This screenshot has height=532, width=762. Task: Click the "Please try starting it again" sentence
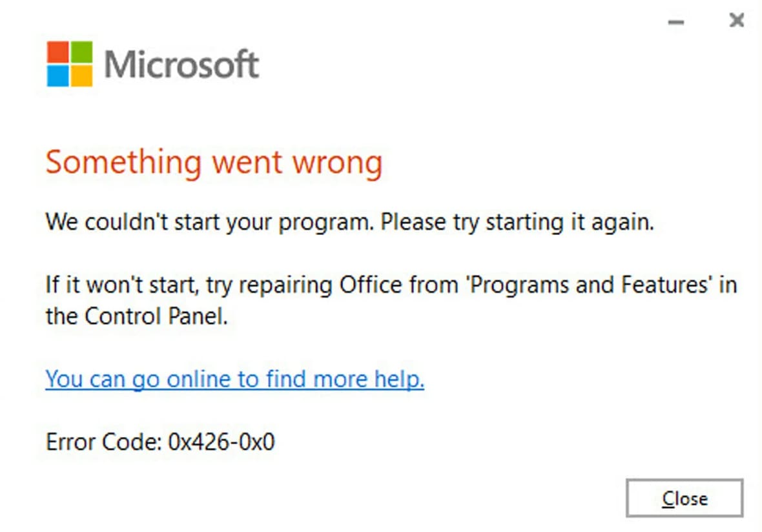tap(517, 223)
